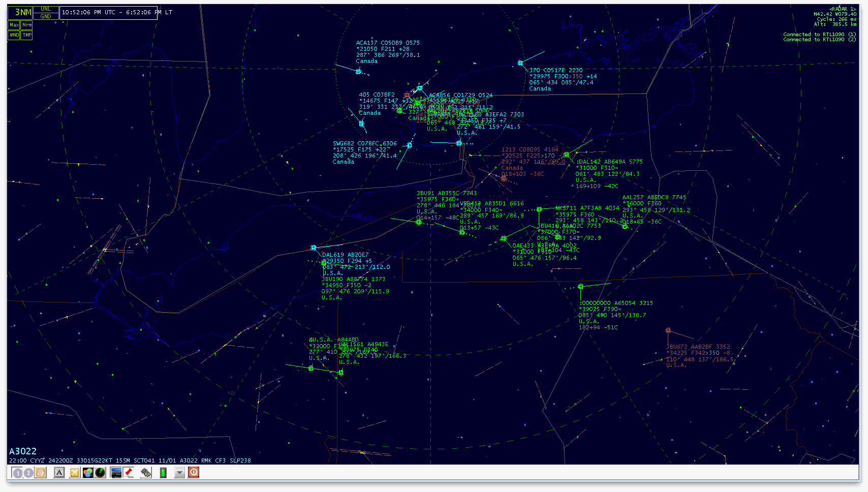Image resolution: width=868 pixels, height=492 pixels.
Task: Toggle the WND wind display
Action: pyautogui.click(x=14, y=35)
